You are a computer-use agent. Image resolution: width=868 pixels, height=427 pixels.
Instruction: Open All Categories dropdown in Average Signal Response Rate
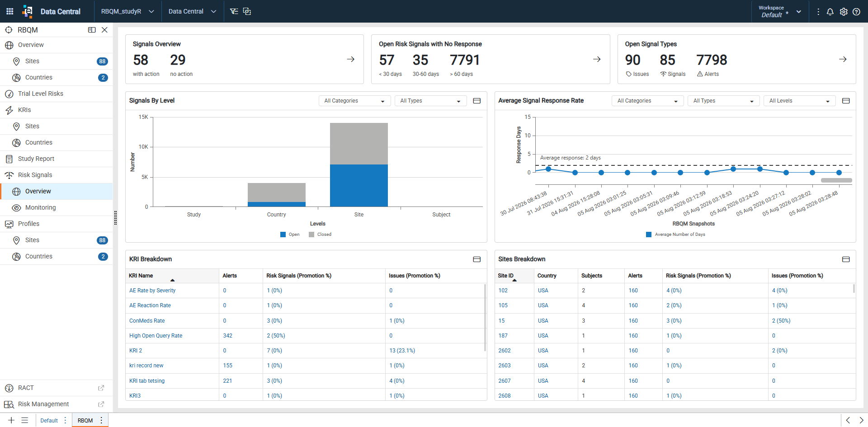point(647,101)
